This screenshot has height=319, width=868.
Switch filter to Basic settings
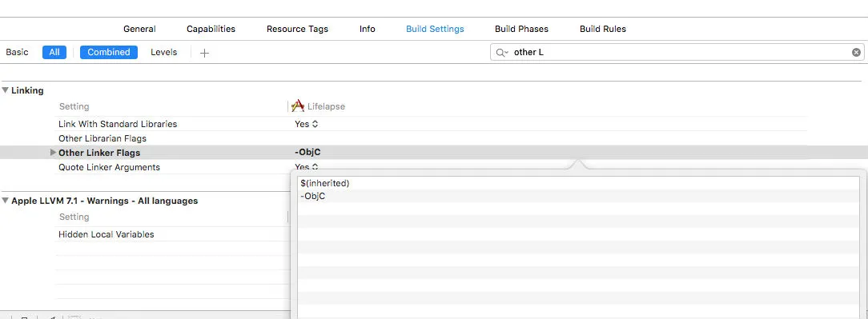[17, 52]
